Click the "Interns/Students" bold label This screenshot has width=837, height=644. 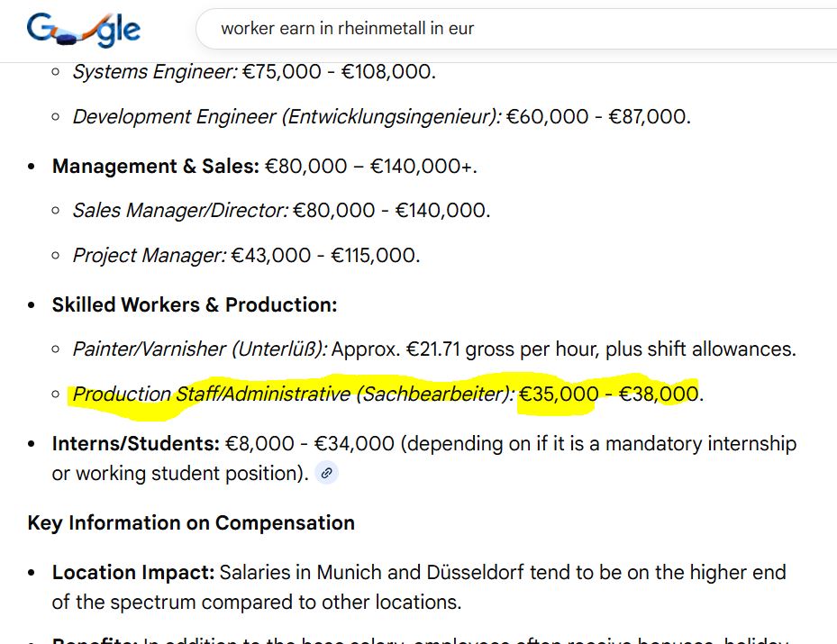[135, 443]
